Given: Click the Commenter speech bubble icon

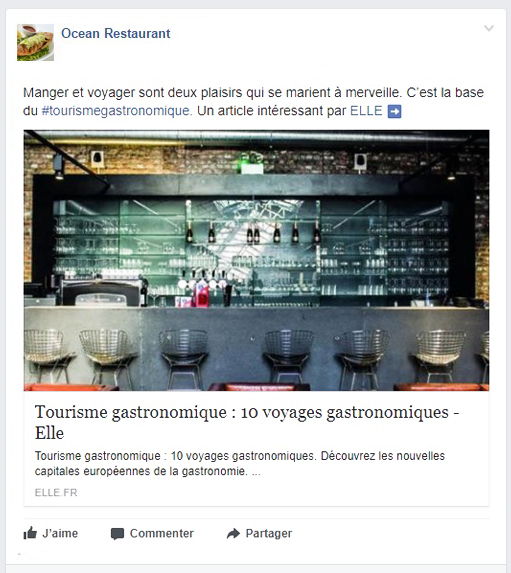Looking at the screenshot, I should tap(117, 534).
